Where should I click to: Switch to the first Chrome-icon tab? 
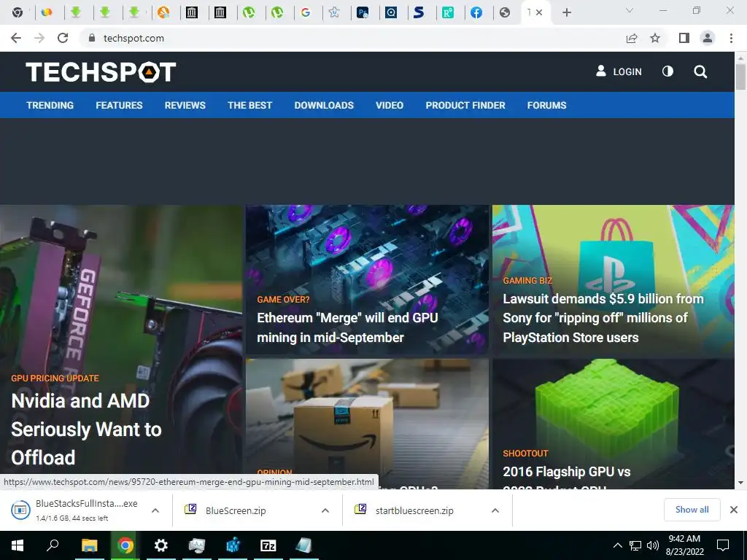tap(18, 12)
